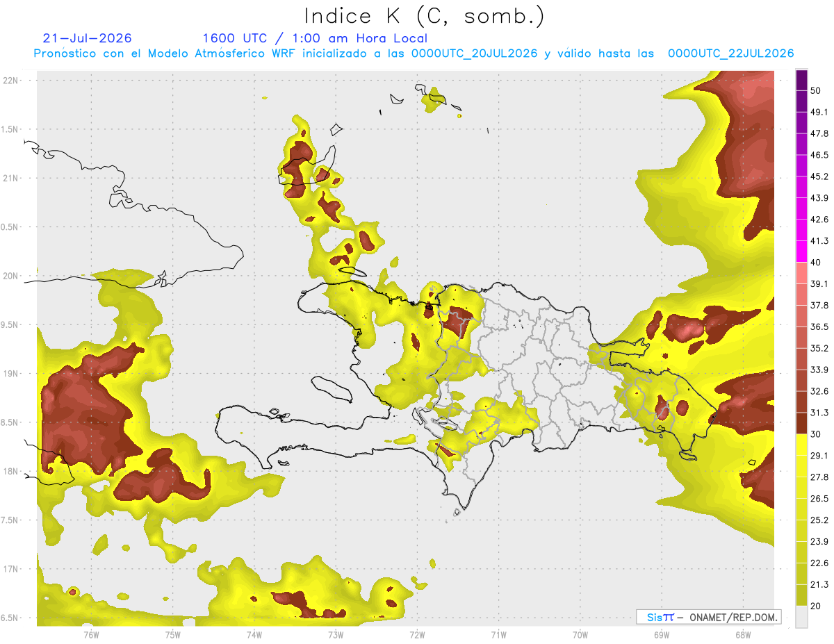Viewport: 834px width, 644px height.
Task: Click the "18N" latitude axis label
Action: [11, 471]
